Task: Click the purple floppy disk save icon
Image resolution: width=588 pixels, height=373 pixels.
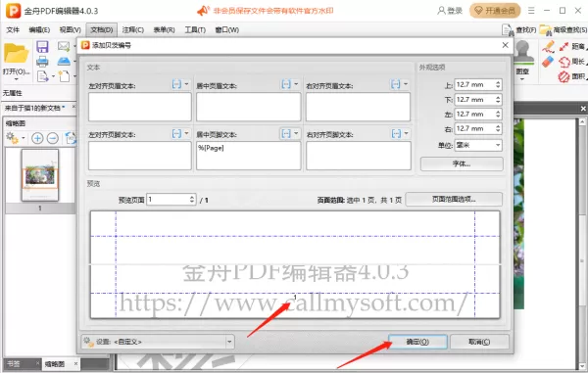Action: [42, 47]
